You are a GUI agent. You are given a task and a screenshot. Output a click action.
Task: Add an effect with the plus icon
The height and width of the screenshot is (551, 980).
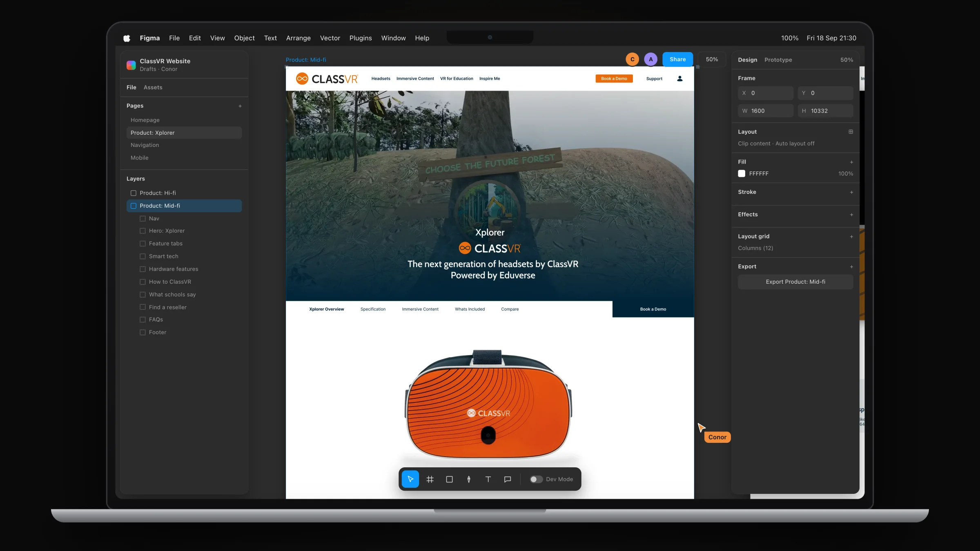(851, 215)
